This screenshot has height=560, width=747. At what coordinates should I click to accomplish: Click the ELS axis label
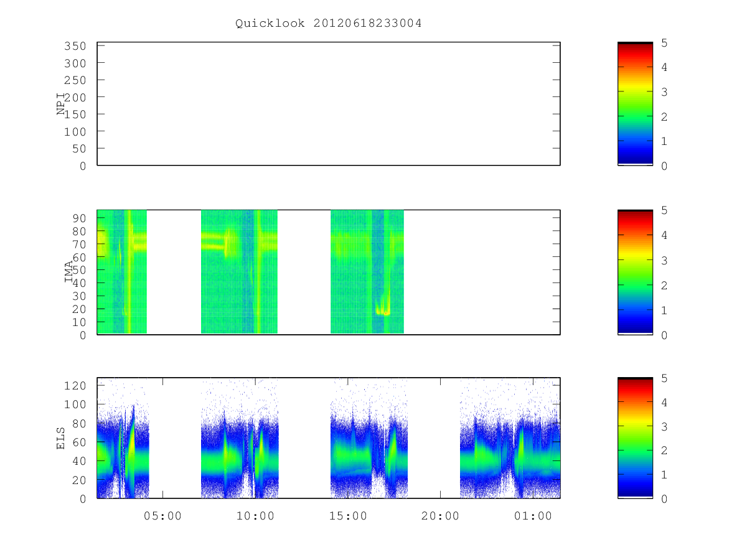(61, 437)
